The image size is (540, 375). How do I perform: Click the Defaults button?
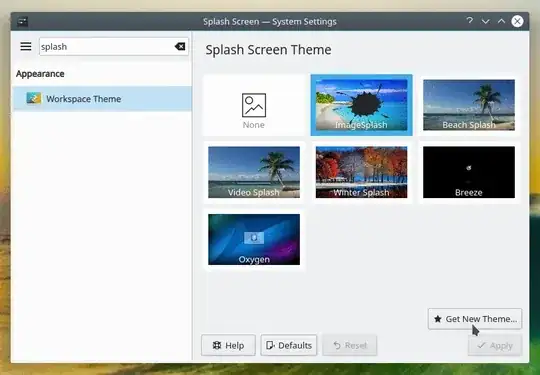tap(289, 345)
